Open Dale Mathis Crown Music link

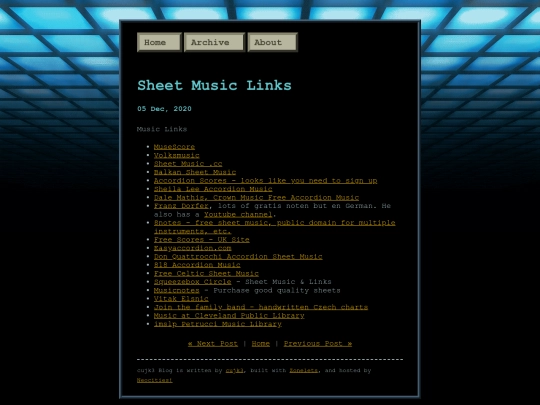pos(256,197)
